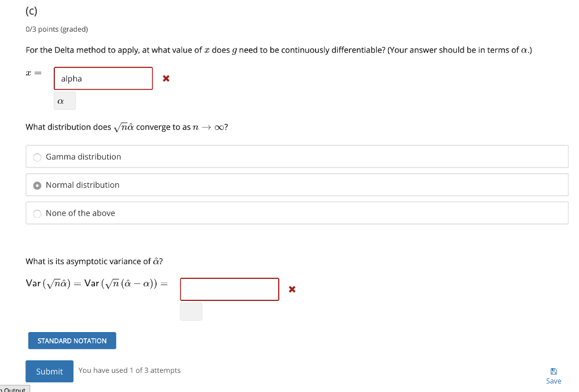The image size is (579, 392).
Task: Click the Normal distribution answer row
Action: [x=226, y=185]
